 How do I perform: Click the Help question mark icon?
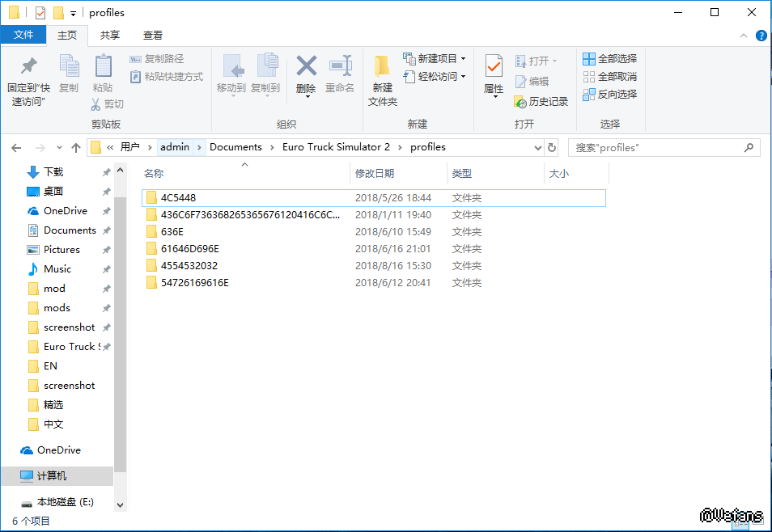761,36
